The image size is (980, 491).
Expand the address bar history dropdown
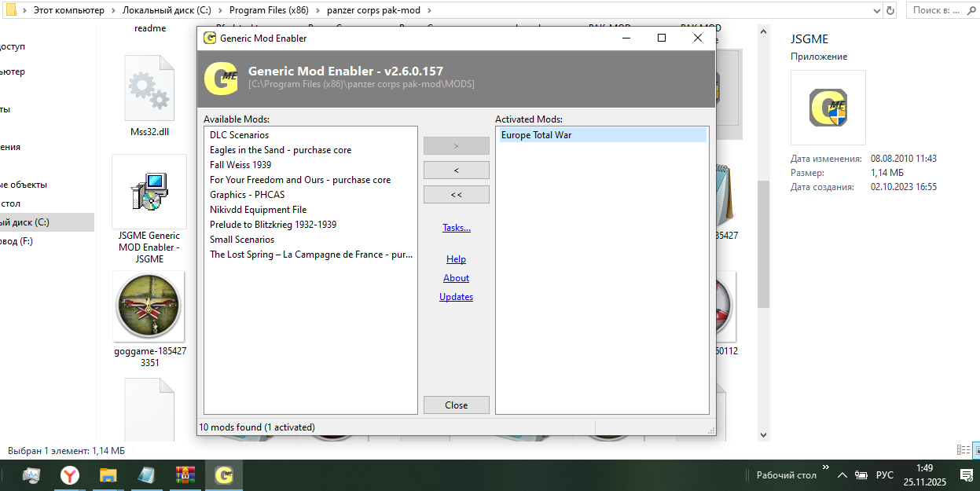(875, 10)
